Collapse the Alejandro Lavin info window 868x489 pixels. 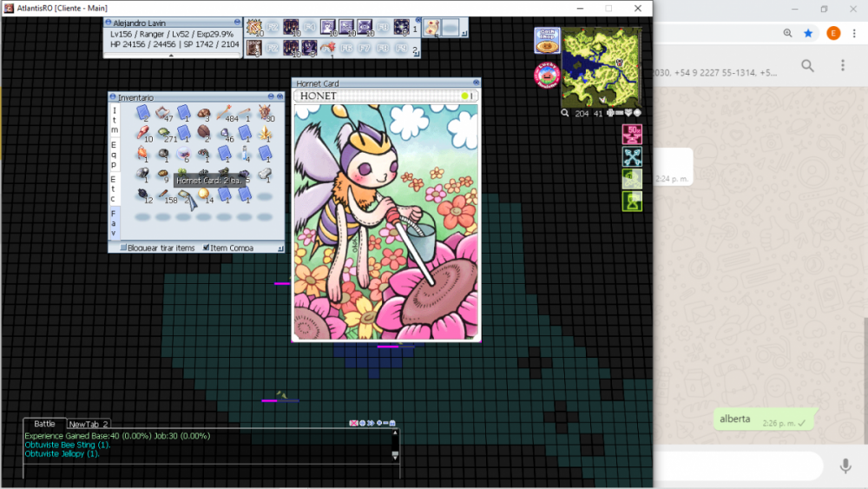click(x=237, y=23)
